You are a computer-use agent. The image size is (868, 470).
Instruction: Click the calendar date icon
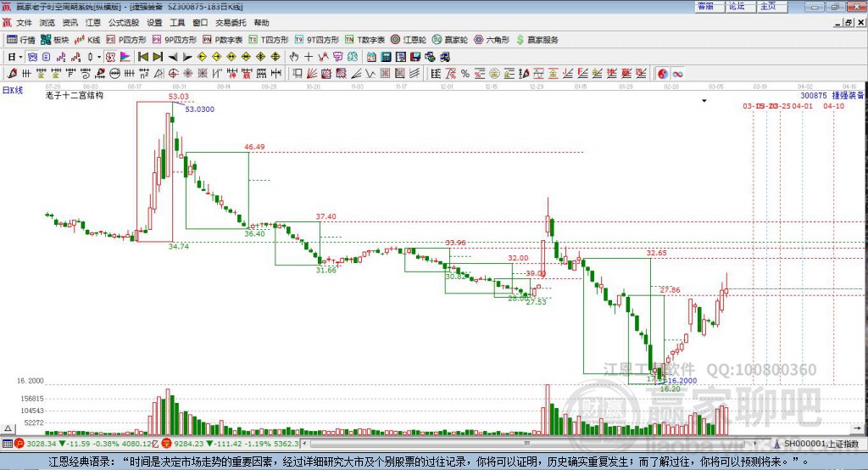click(x=371, y=57)
